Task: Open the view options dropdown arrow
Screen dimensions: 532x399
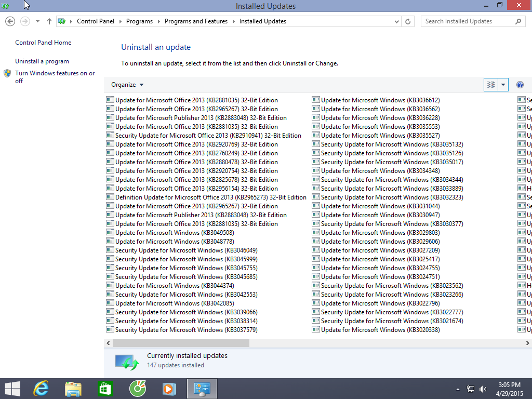Action: click(x=503, y=85)
